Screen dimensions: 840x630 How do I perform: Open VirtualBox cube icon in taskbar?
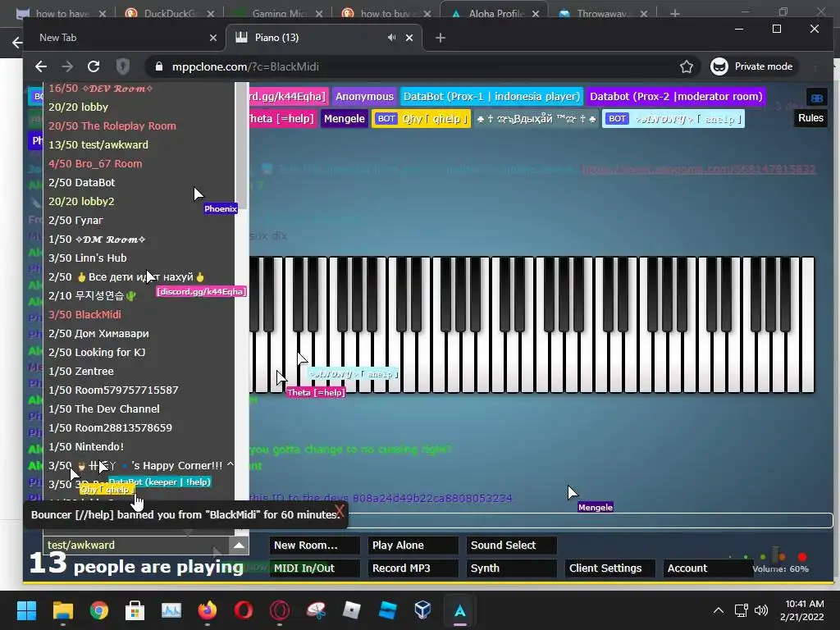tap(422, 610)
